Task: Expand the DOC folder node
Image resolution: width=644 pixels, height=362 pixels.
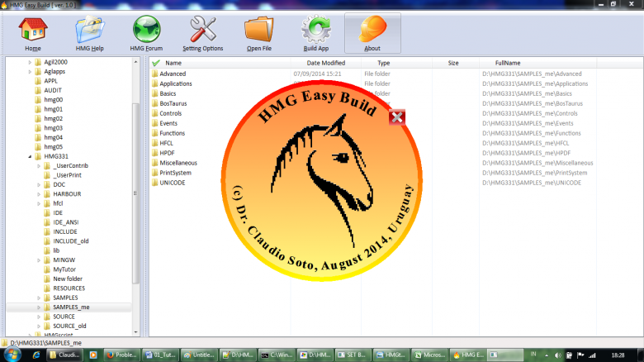Action: pyautogui.click(x=39, y=184)
